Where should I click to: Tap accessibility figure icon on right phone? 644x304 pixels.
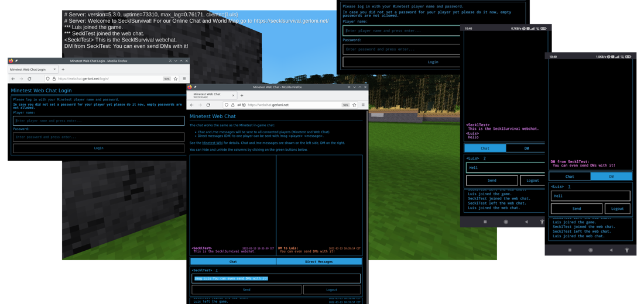[x=627, y=250]
